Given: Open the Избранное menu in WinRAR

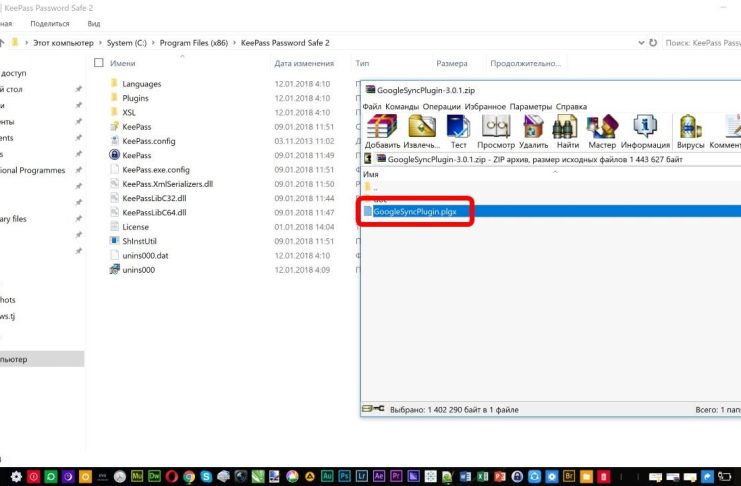Looking at the screenshot, I should (x=485, y=106).
